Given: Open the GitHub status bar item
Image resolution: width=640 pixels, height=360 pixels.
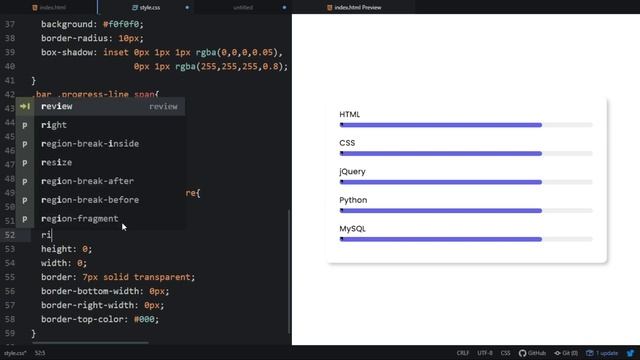Looking at the screenshot, I should click(532, 353).
